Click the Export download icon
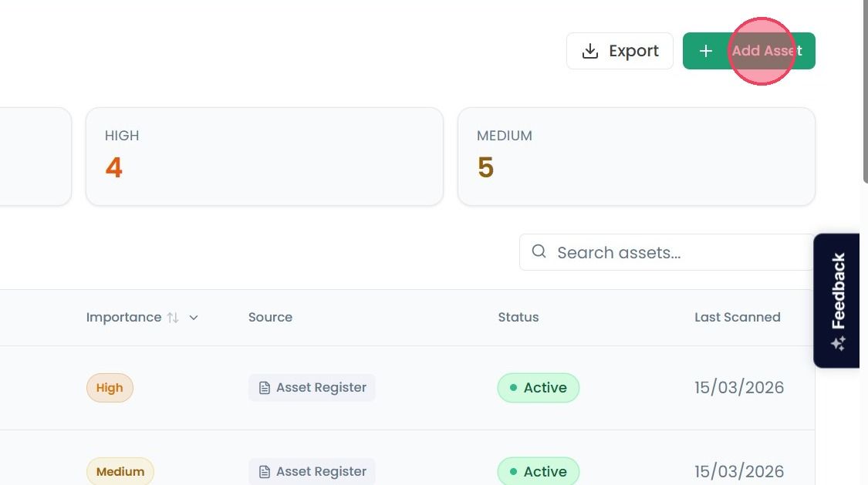Viewport: 868px width, 485px height. [590, 51]
